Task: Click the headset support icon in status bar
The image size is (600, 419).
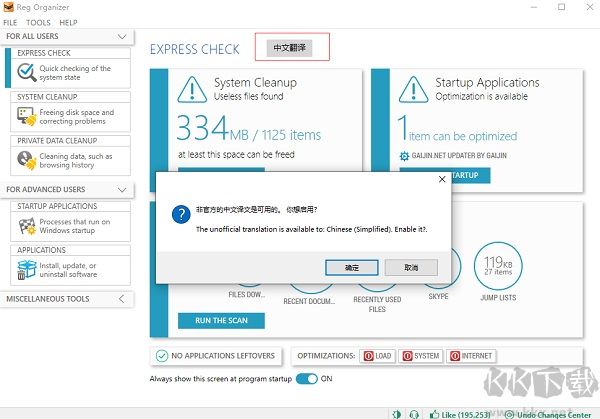Action: 414,414
